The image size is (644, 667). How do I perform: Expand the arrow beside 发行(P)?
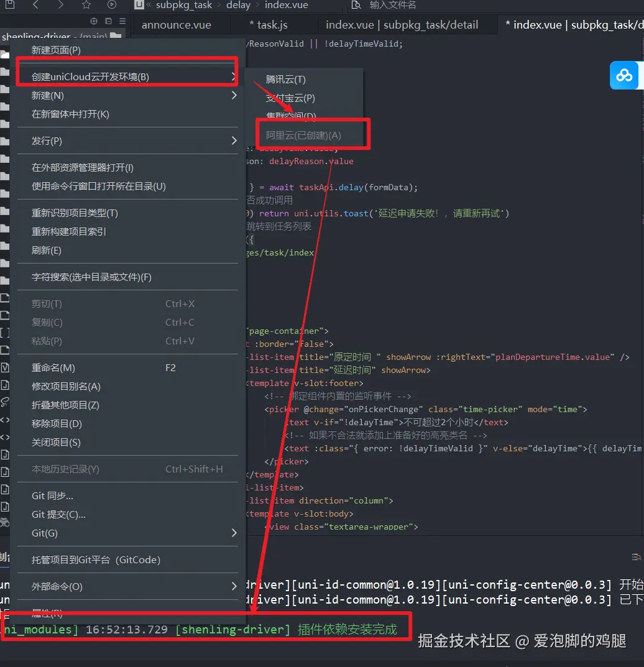(234, 140)
